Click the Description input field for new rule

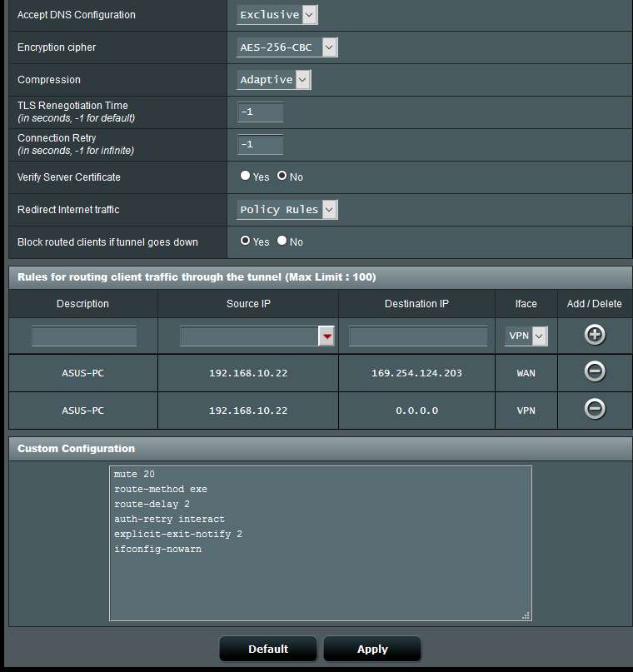[84, 336]
